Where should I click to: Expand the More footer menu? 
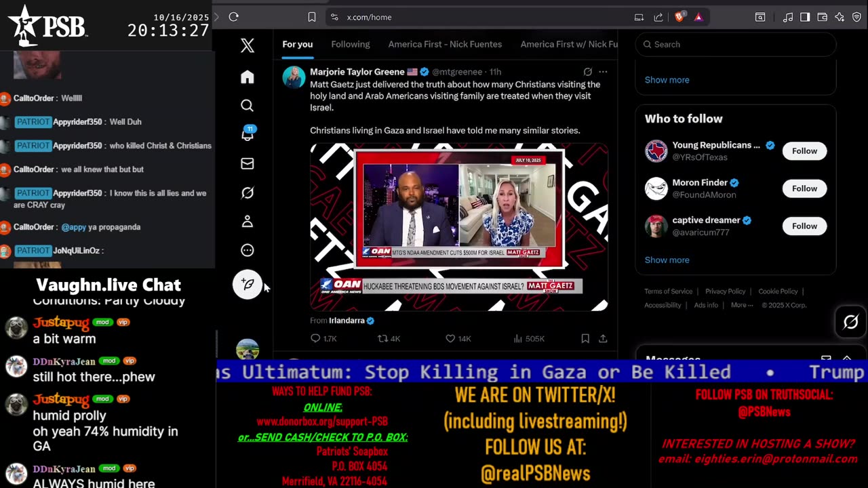click(x=742, y=305)
